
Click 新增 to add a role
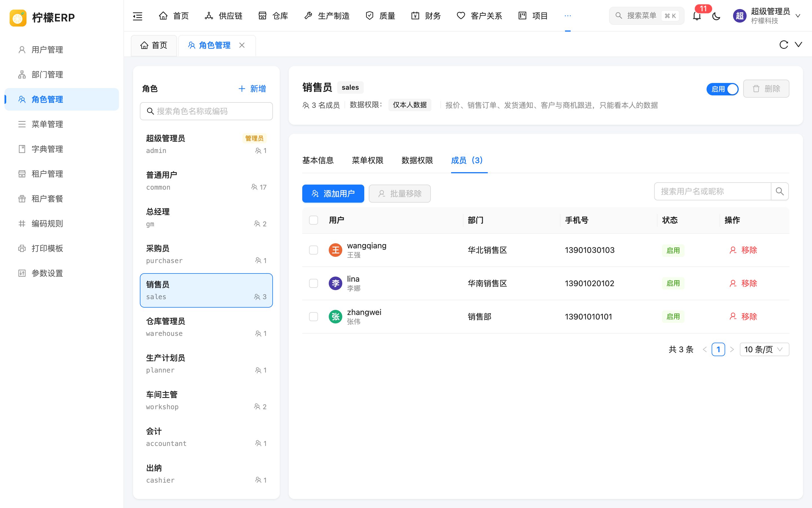tap(252, 89)
